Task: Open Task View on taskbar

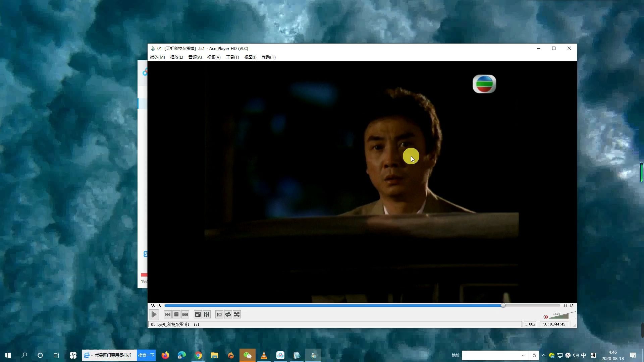Action: 56,355
